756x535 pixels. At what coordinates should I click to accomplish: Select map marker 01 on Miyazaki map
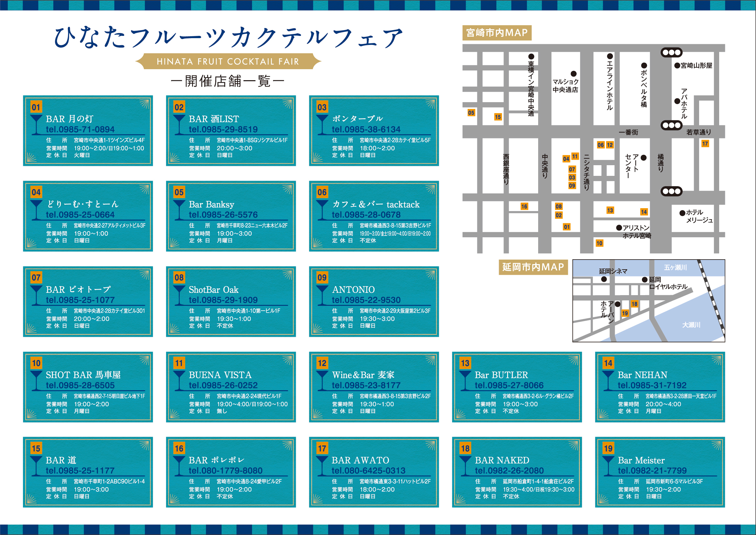[567, 227]
